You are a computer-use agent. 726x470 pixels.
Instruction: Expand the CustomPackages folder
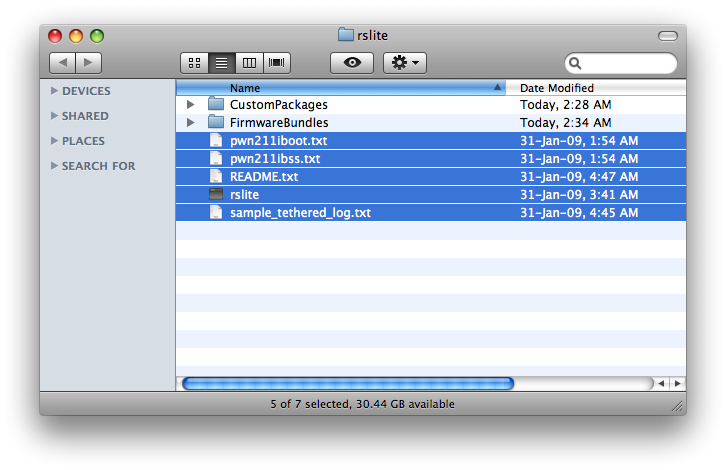tap(190, 105)
